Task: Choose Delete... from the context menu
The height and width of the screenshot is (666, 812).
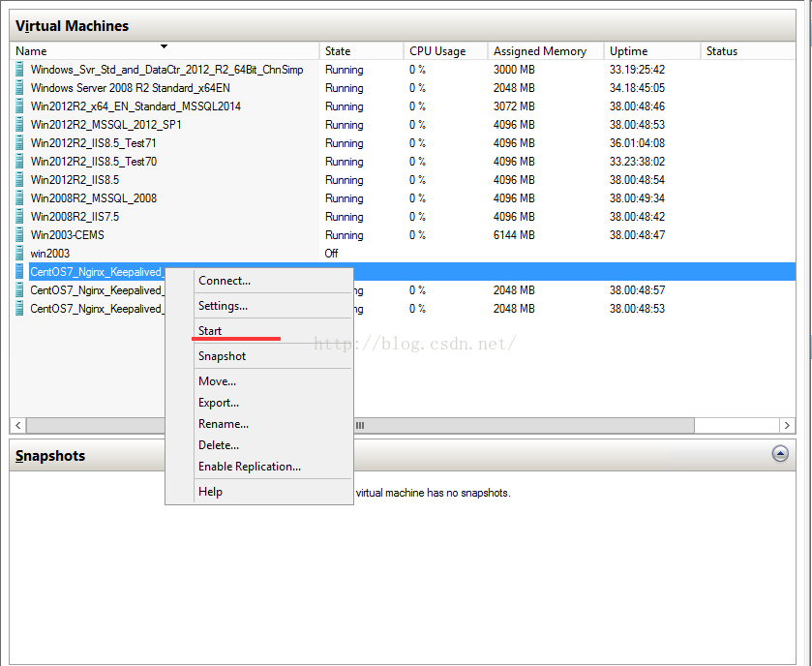Action: click(218, 445)
